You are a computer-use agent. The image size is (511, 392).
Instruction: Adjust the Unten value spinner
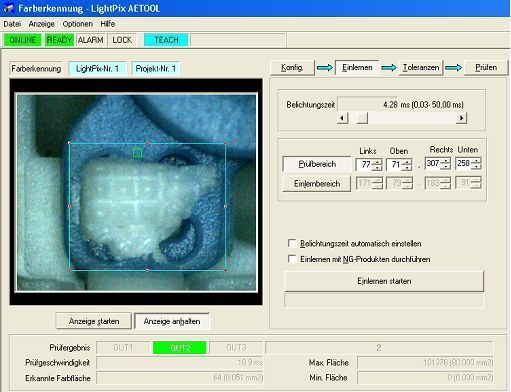tap(476, 163)
